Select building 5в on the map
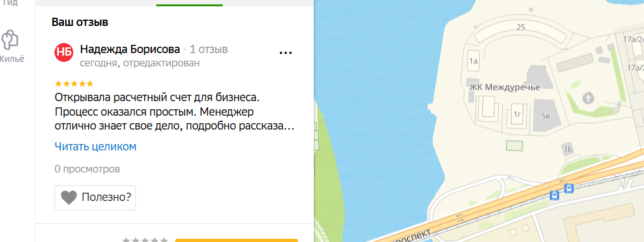 click(545, 116)
